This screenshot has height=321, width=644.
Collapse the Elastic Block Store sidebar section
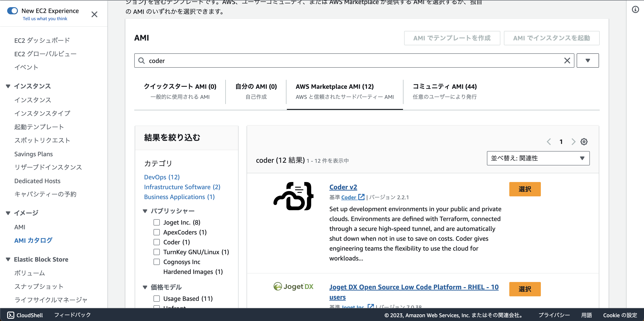point(8,259)
